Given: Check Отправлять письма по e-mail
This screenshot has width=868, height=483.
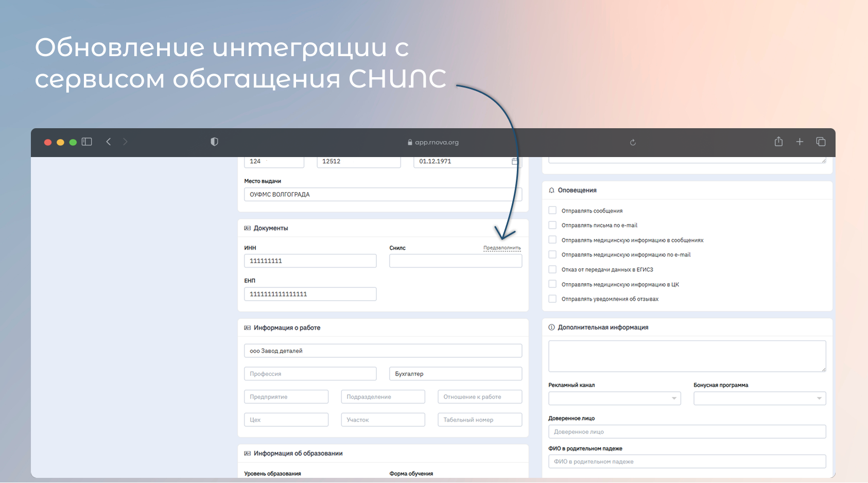Looking at the screenshot, I should [552, 225].
